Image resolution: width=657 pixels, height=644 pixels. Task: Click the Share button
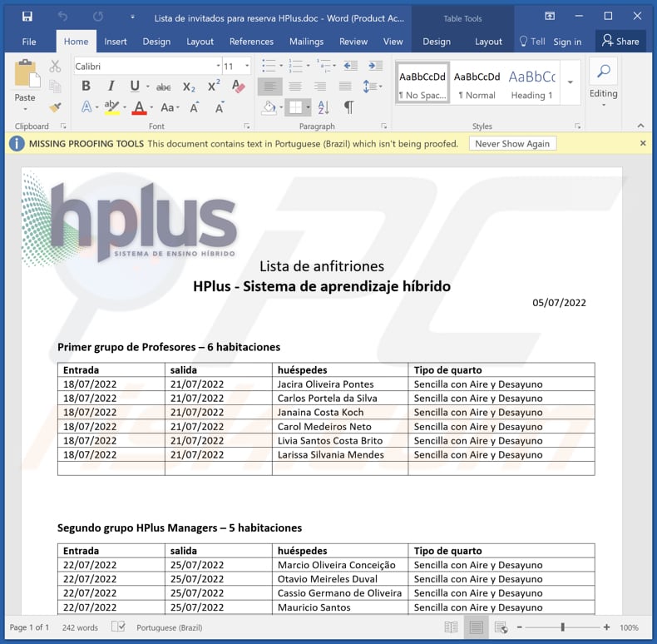pyautogui.click(x=620, y=41)
